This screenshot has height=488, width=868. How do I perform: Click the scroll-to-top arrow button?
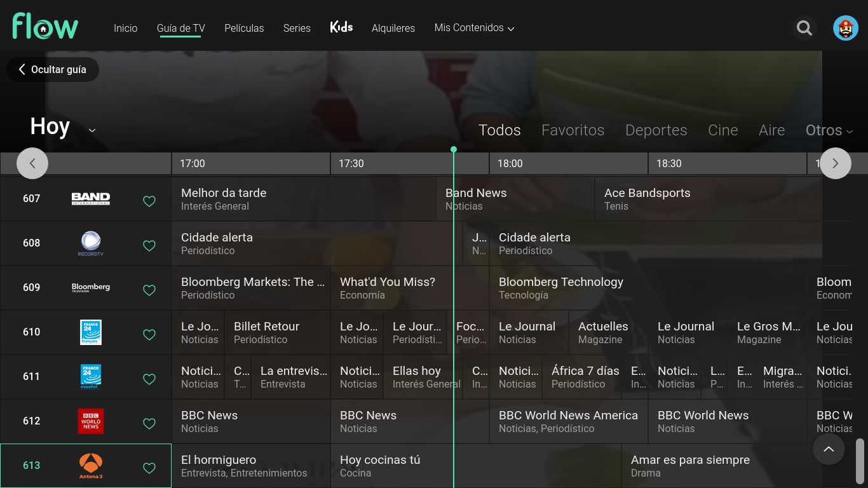coord(829,449)
